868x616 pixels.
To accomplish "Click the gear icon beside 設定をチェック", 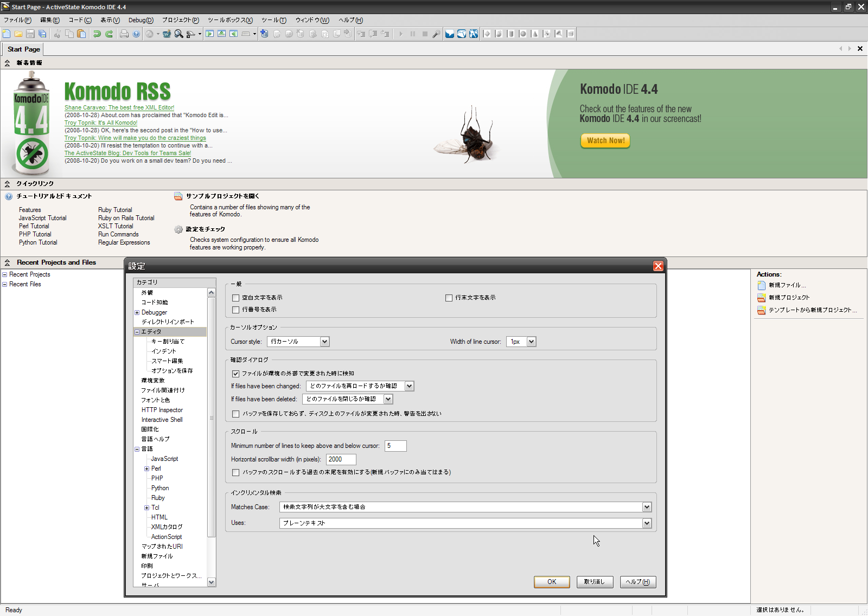I will coord(178,229).
